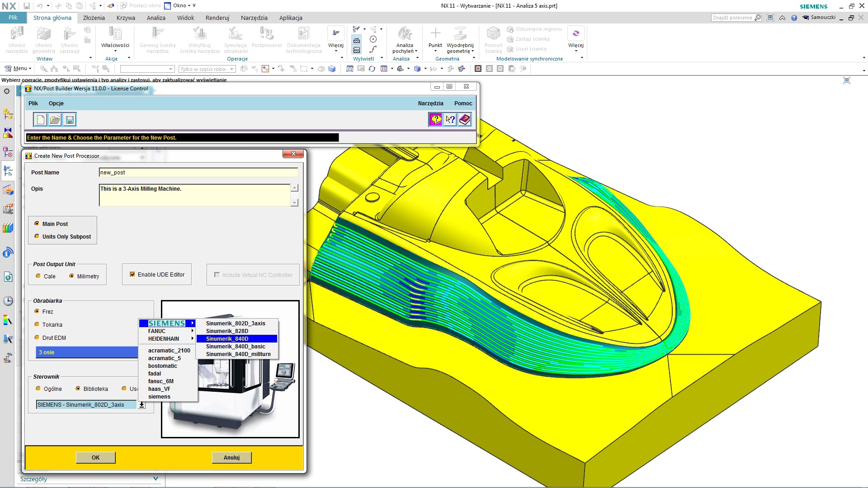Click the arrow of the SIEMENS - Sinumerik_802D_3axis dropdown
This screenshot has height=488, width=868.
tap(142, 405)
